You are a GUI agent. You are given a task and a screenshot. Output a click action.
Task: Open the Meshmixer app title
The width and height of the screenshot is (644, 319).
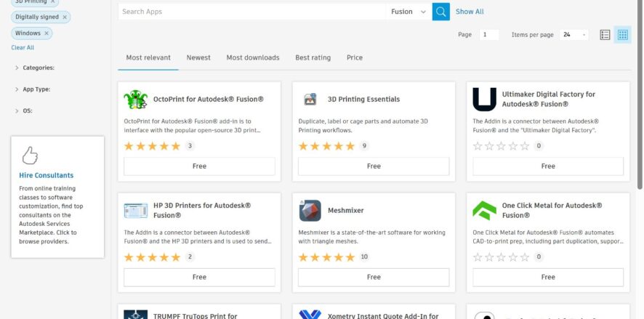pos(345,211)
